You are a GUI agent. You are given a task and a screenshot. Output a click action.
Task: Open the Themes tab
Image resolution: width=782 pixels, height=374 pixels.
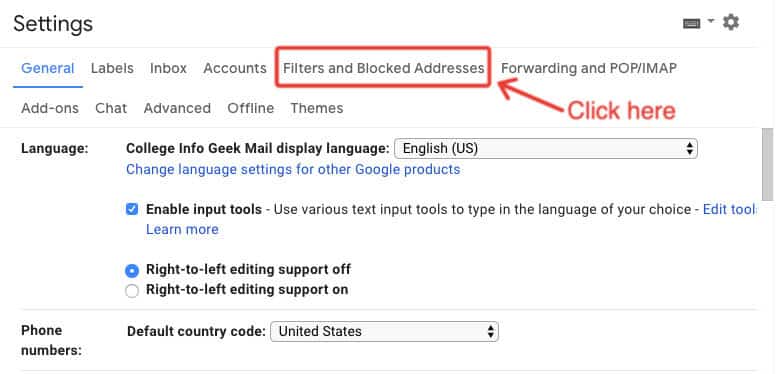(317, 108)
